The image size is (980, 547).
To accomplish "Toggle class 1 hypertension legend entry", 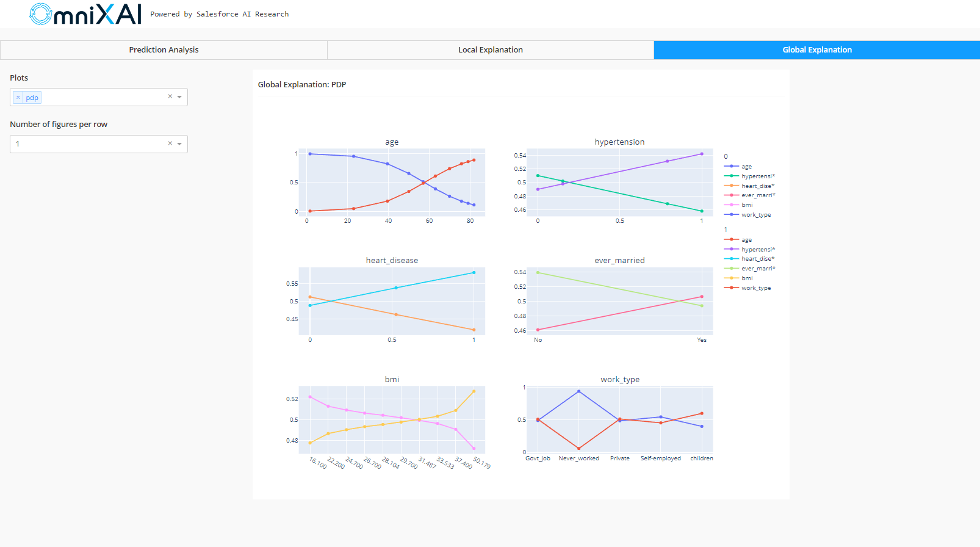I will [749, 250].
